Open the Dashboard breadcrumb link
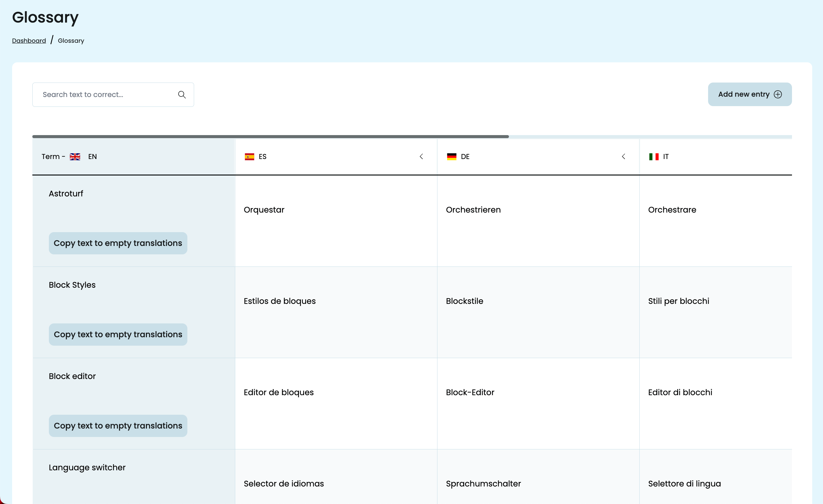Viewport: 823px width, 504px height. [29, 41]
